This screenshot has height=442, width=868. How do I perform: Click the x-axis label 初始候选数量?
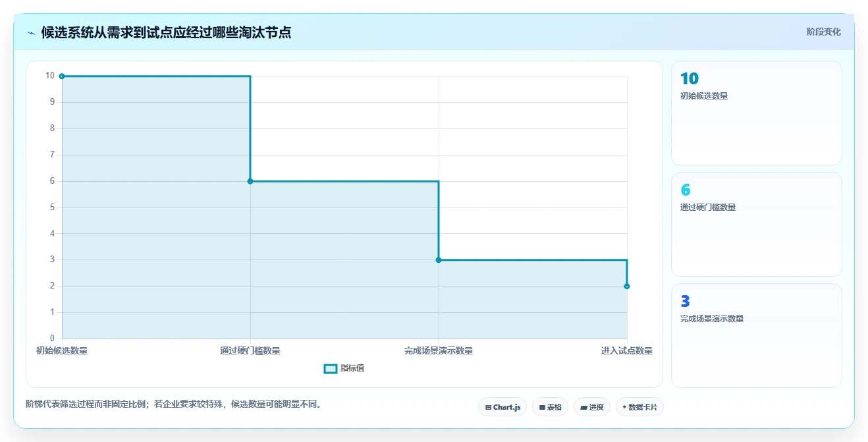coord(62,350)
